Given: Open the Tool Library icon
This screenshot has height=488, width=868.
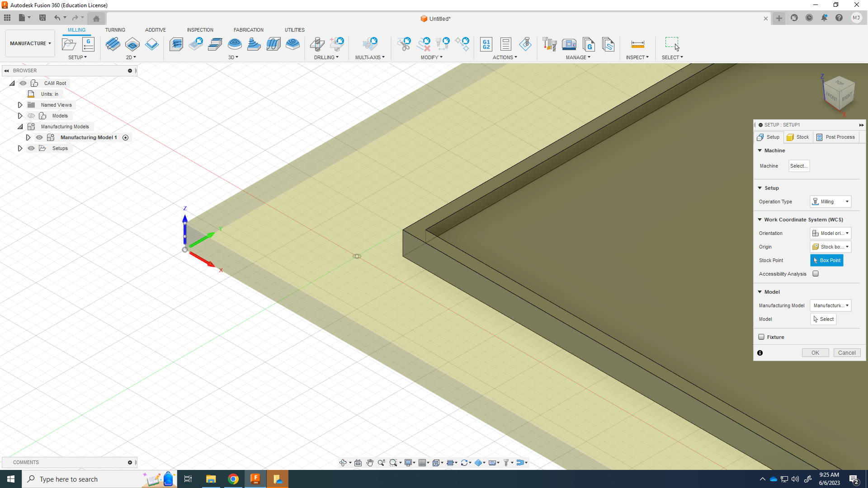Looking at the screenshot, I should pos(549,44).
